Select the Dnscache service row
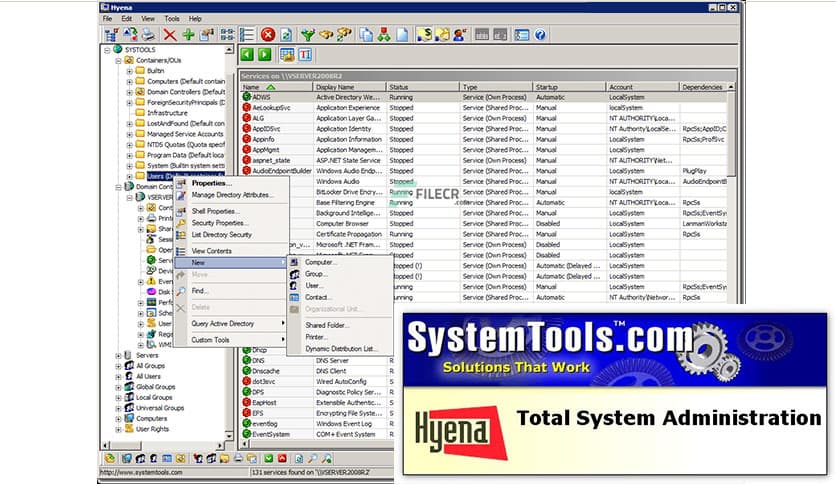Screen dimensions: 836x484 pyautogui.click(x=318, y=371)
